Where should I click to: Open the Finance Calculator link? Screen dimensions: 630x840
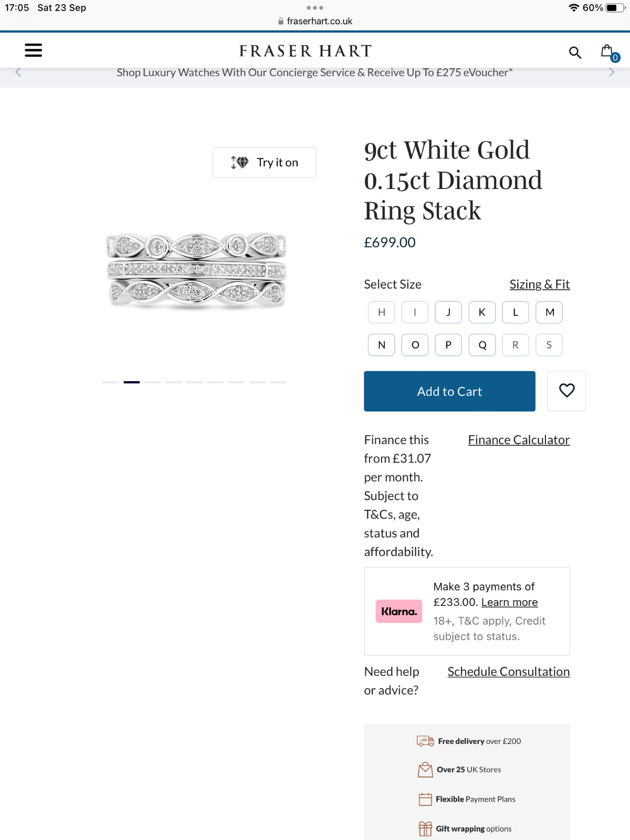519,440
